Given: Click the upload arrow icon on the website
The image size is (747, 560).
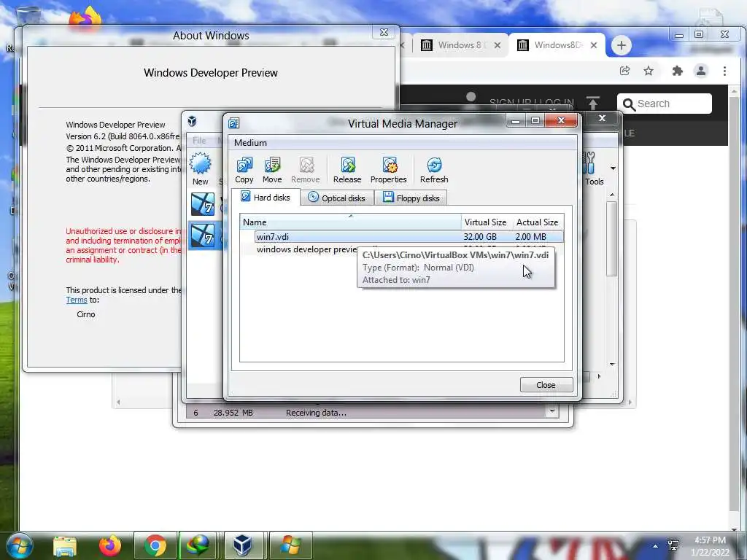Looking at the screenshot, I should pos(592,103).
